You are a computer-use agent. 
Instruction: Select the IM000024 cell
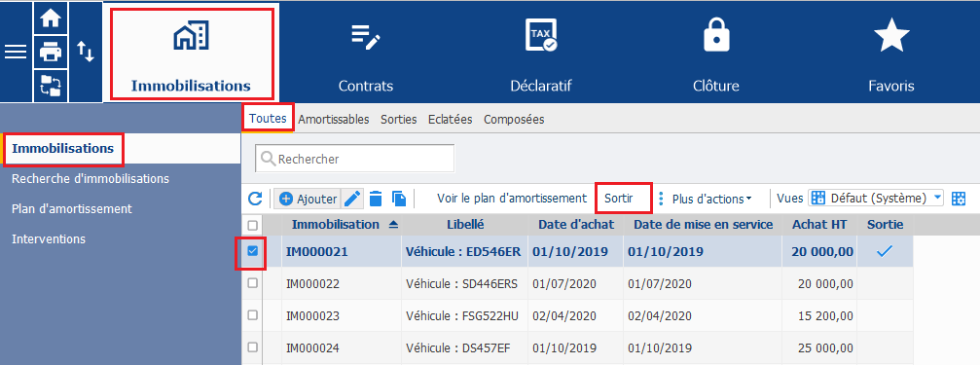point(342,347)
